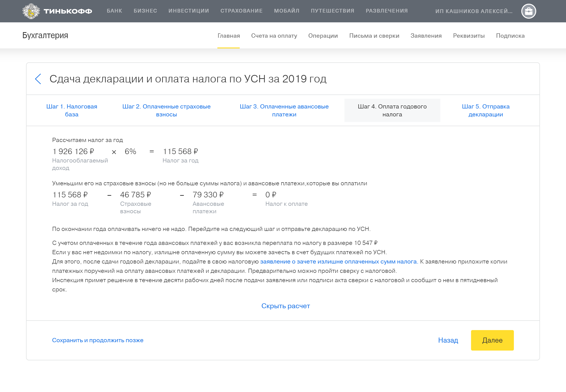
Task: Go to Шаг 1. Налоговая база
Action: (x=72, y=110)
